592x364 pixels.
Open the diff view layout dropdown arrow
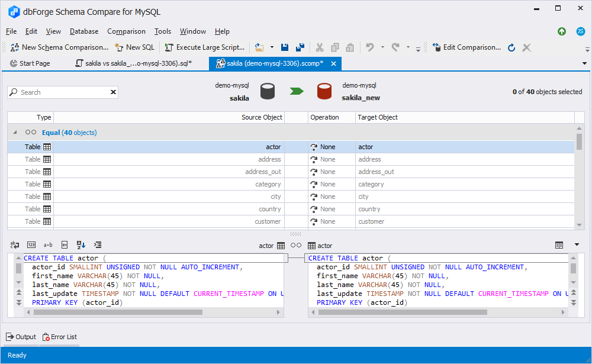(x=577, y=244)
